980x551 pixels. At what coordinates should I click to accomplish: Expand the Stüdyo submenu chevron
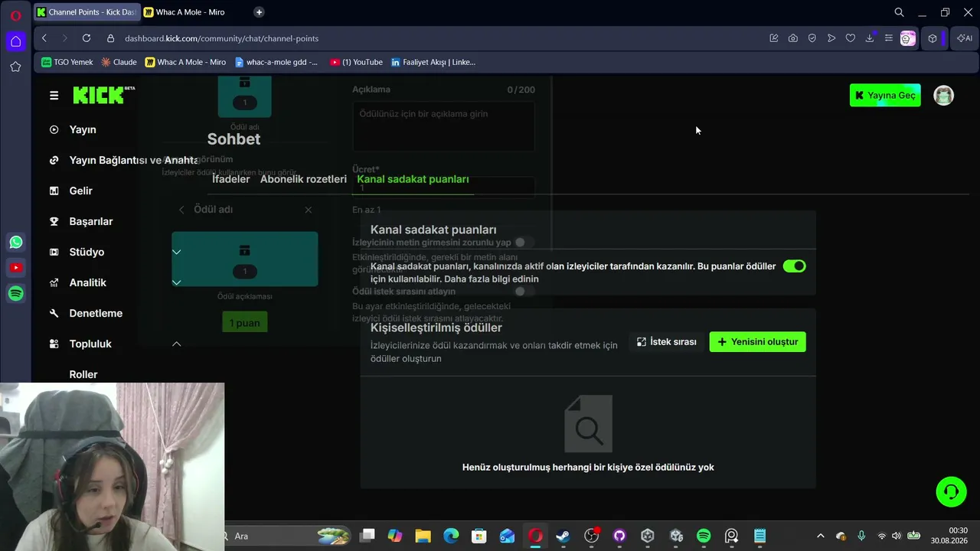(x=176, y=252)
